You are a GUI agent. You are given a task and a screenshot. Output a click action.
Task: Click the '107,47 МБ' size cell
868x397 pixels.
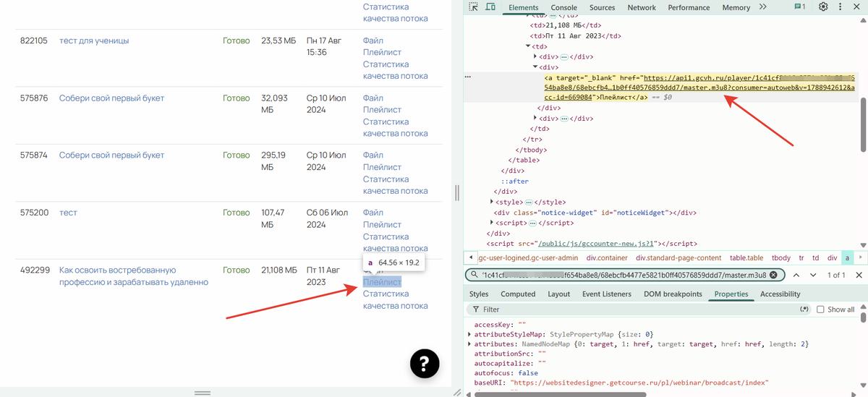(273, 218)
